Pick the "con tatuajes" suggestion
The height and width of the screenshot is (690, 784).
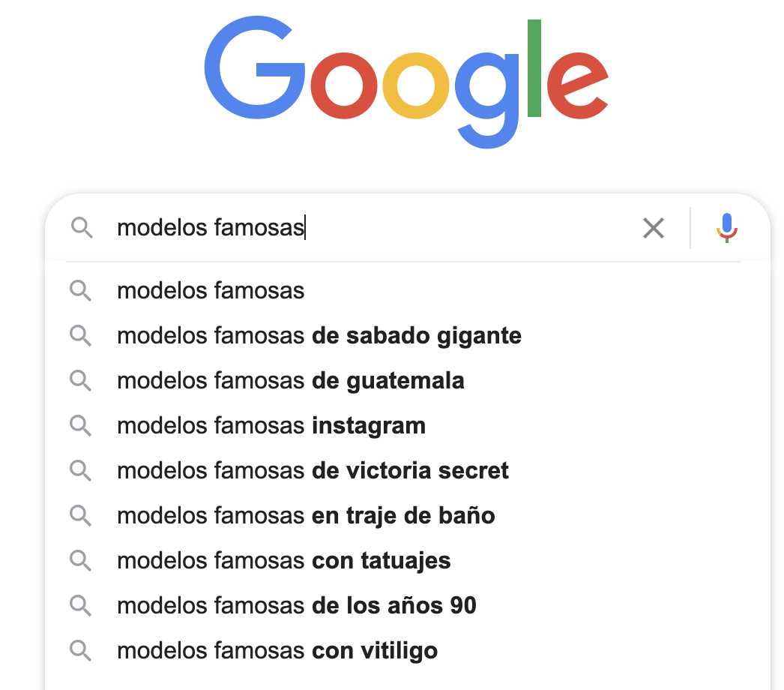tap(408, 561)
